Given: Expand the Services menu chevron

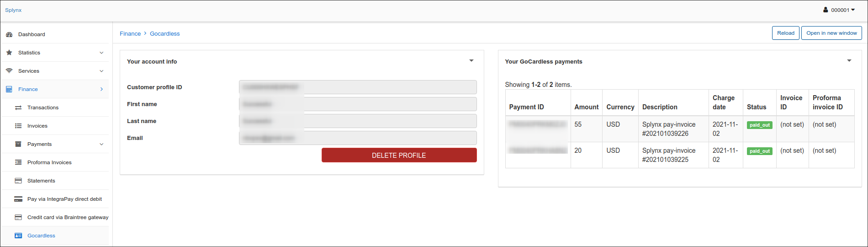Looking at the screenshot, I should point(101,71).
